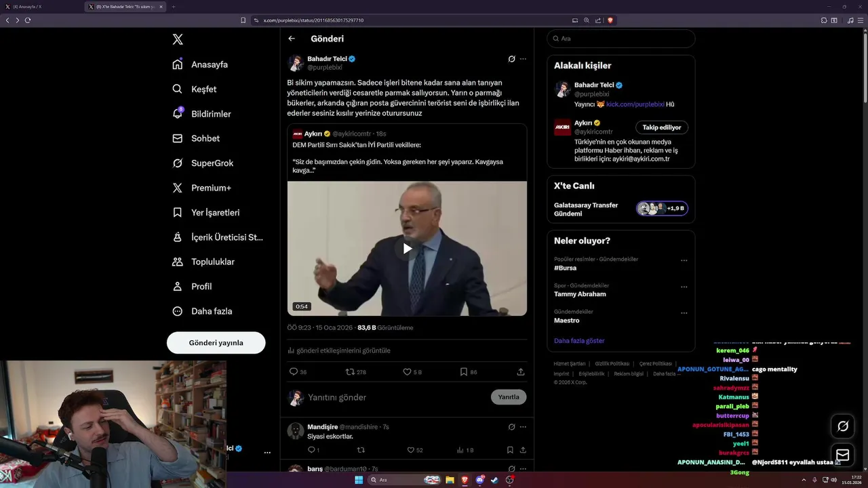Screen dimensions: 868x488
Task: Go back with the Gönderi arrow
Action: point(292,39)
